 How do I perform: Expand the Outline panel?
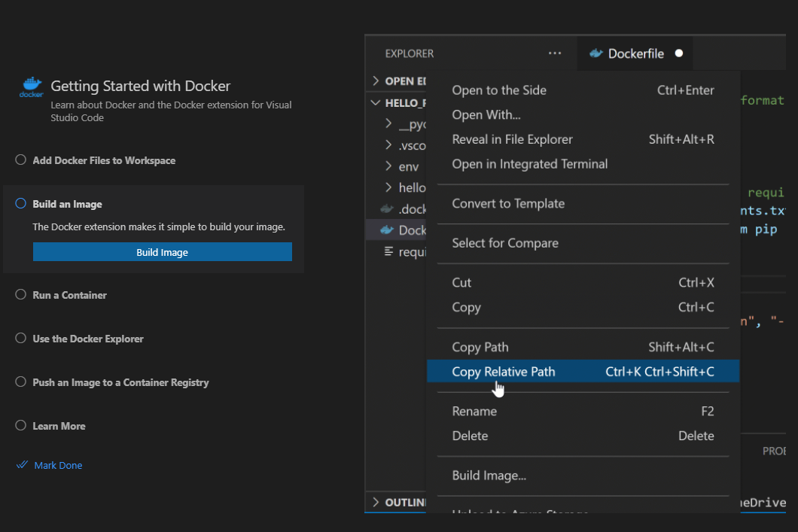(376, 502)
